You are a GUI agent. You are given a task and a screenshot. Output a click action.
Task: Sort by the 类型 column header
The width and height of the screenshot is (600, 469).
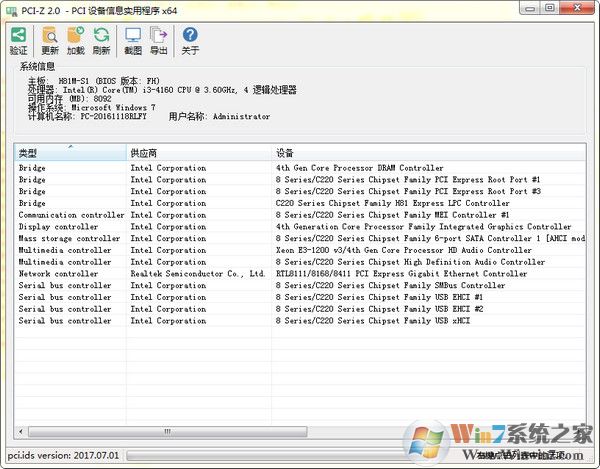point(68,153)
